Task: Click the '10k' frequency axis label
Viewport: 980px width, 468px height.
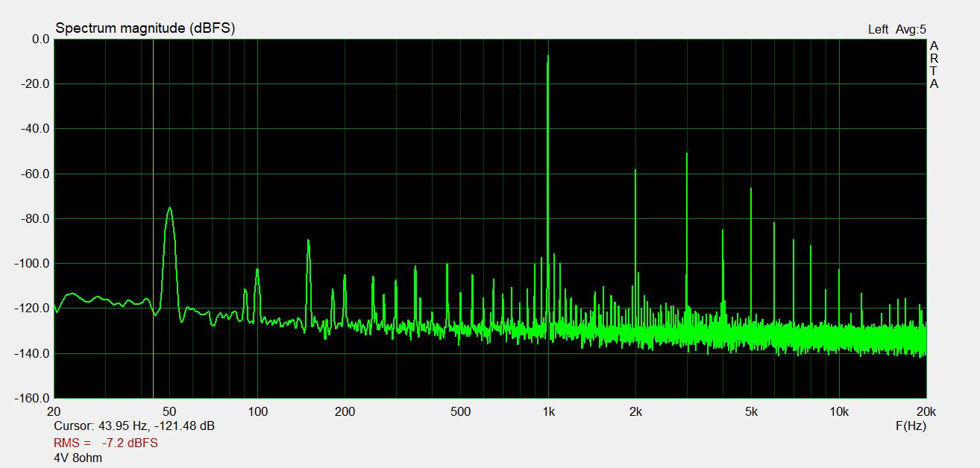Action: pos(839,411)
